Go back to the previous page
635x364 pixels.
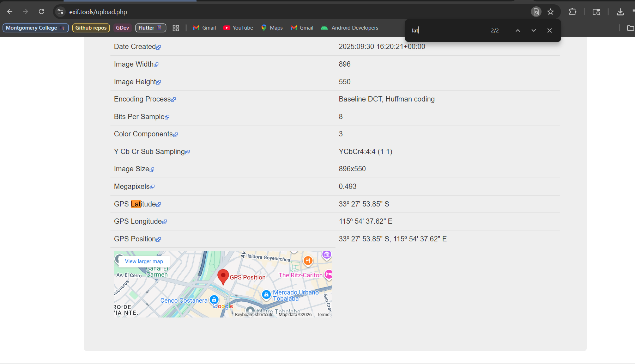(10, 12)
